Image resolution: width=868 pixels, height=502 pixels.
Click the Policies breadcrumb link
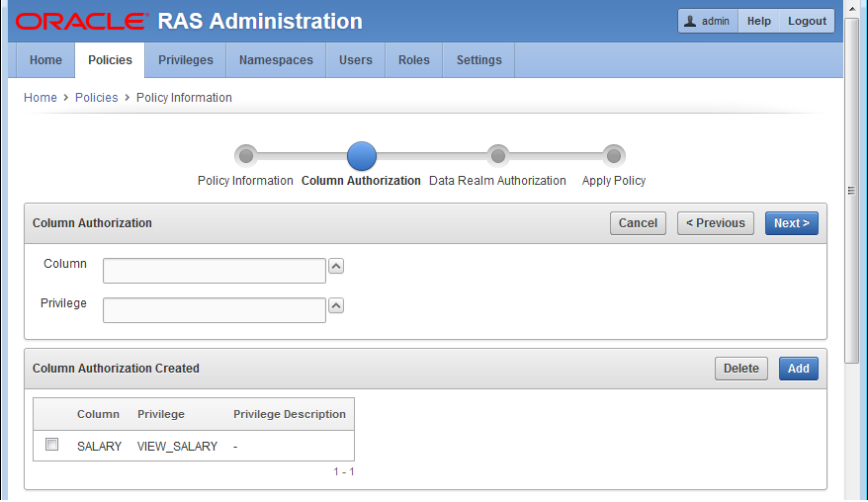pos(96,98)
